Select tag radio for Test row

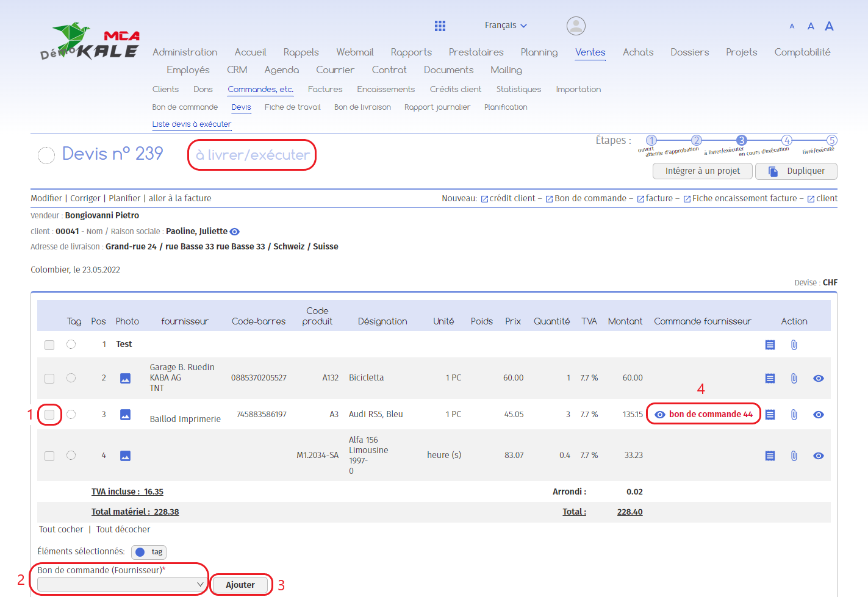point(71,345)
